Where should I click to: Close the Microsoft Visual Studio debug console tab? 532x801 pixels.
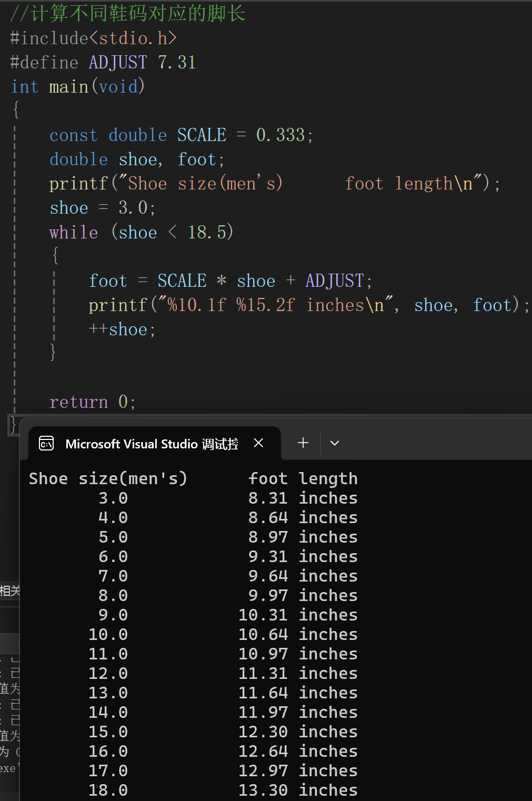(258, 443)
